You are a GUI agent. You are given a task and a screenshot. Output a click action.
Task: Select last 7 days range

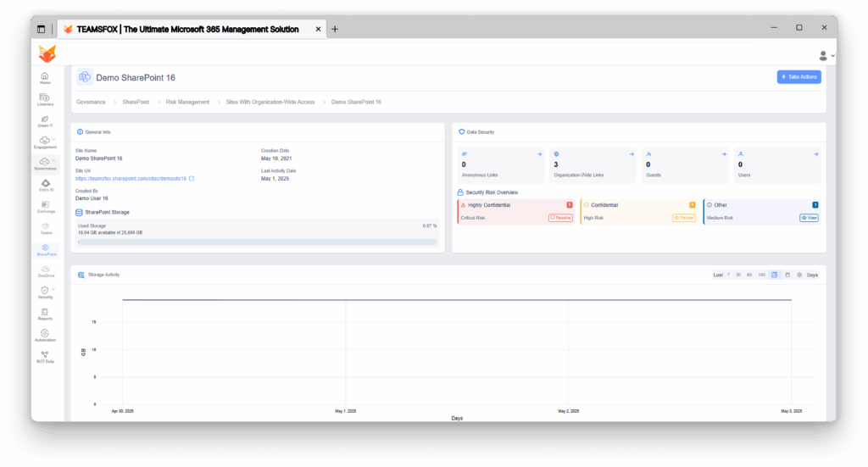click(728, 275)
